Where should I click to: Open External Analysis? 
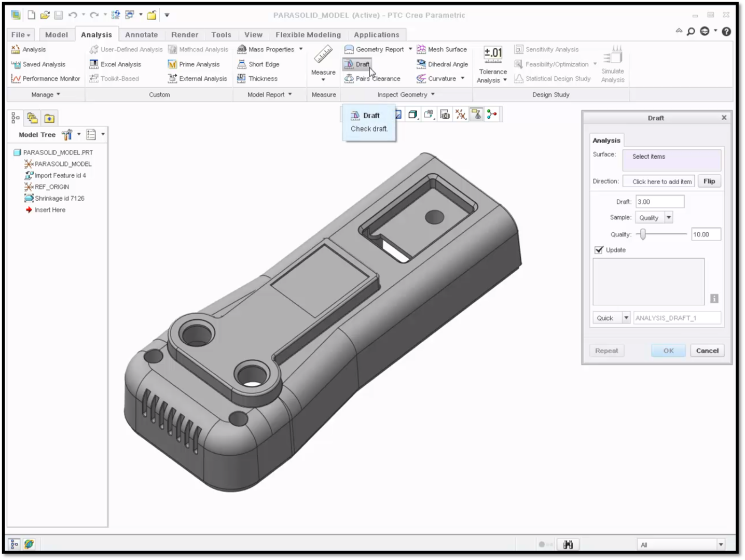coord(197,79)
